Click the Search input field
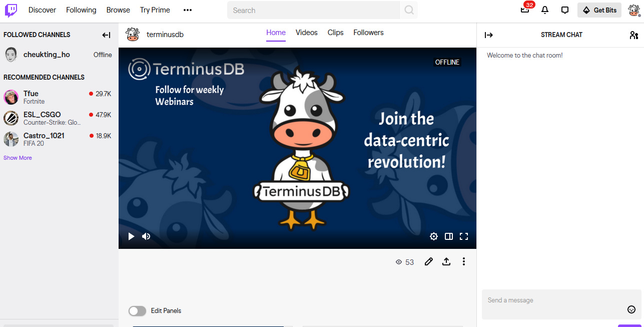The width and height of the screenshot is (644, 327). (x=314, y=10)
